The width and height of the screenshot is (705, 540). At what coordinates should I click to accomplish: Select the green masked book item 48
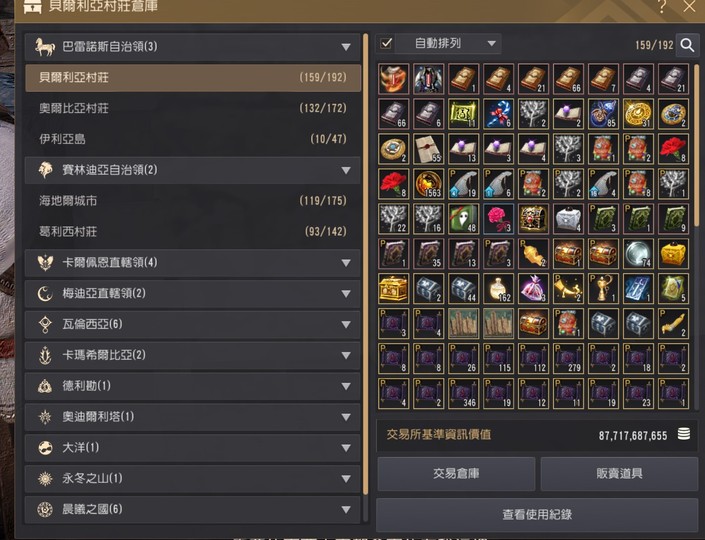click(464, 219)
